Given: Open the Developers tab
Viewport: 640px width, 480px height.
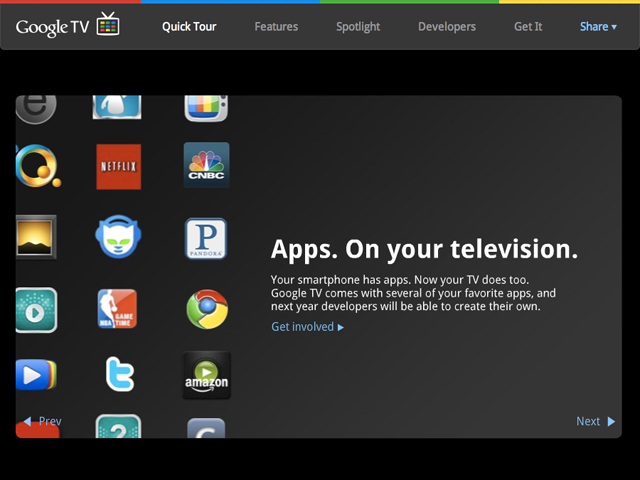Looking at the screenshot, I should pyautogui.click(x=447, y=27).
